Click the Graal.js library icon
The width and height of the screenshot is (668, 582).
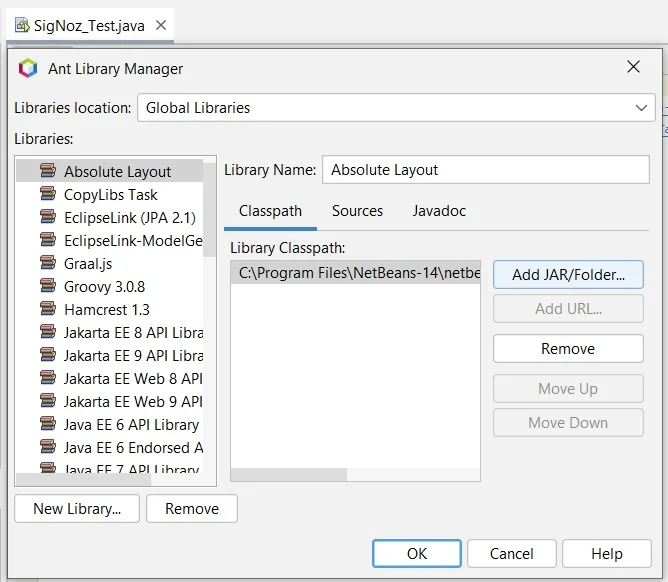tap(48, 263)
